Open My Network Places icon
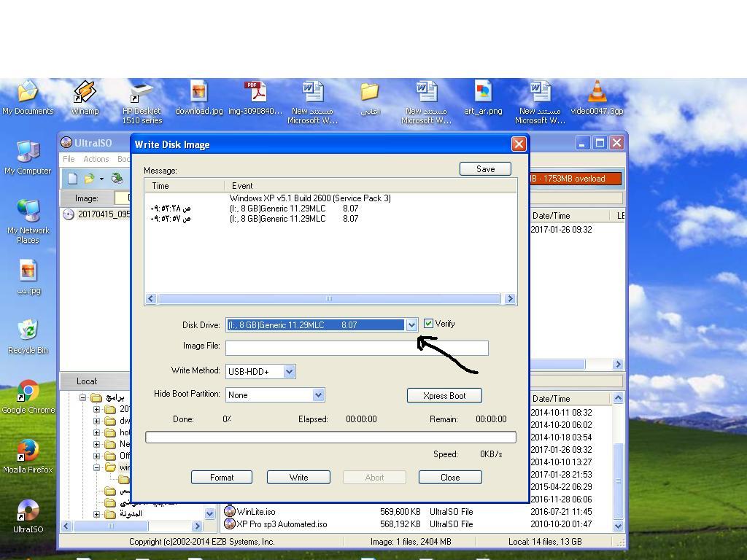Screen dimensions: 747x560 tap(28, 222)
